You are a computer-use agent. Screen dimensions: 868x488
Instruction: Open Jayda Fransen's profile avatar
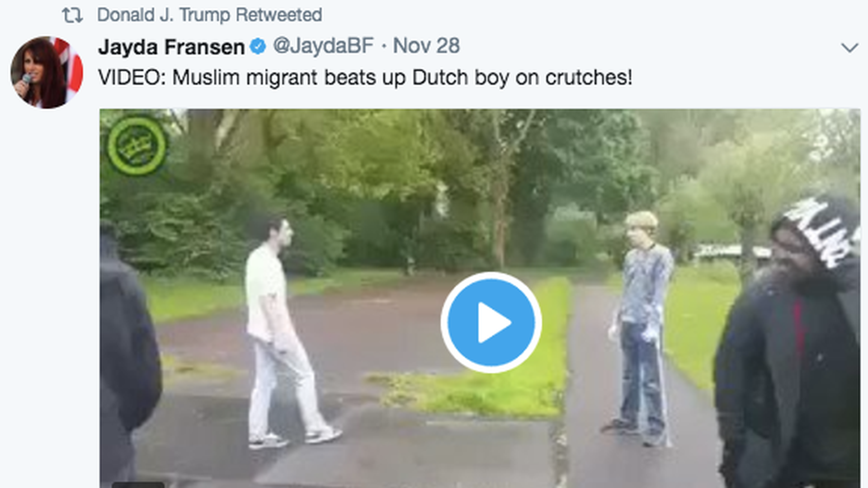point(47,72)
